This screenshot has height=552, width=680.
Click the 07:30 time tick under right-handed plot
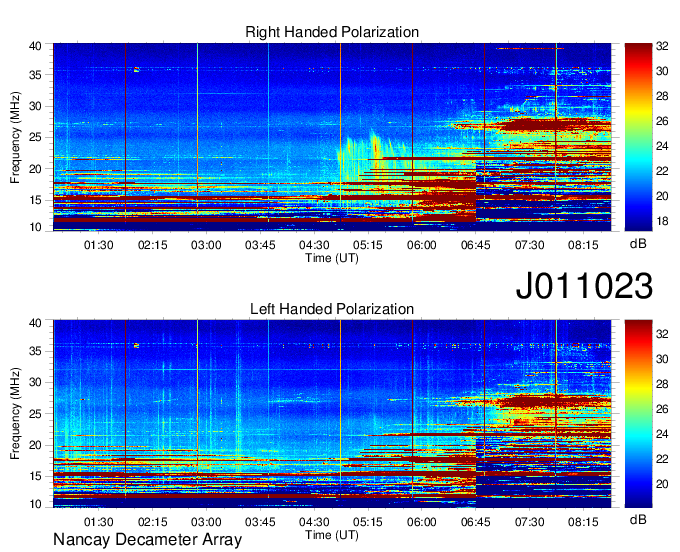[530, 245]
